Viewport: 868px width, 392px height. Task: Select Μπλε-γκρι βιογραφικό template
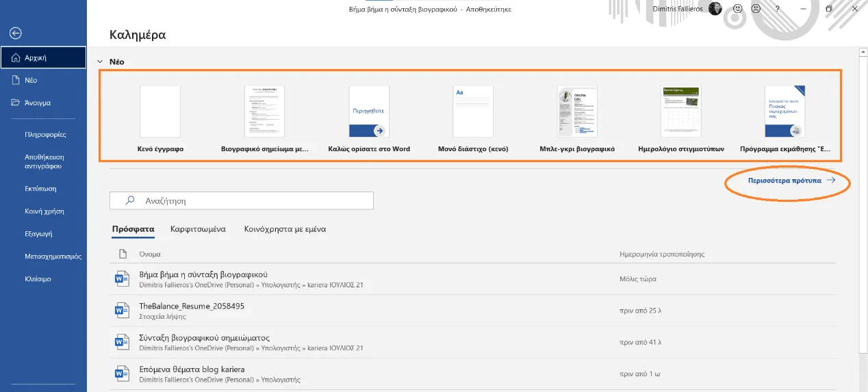577,118
